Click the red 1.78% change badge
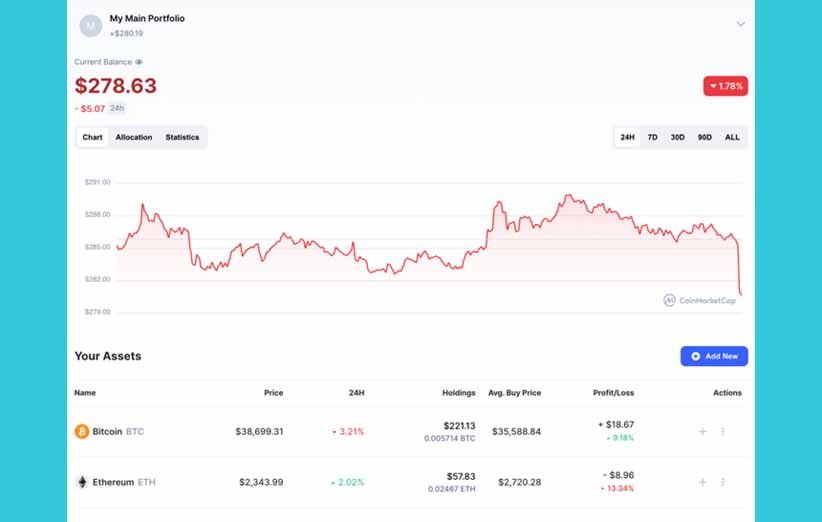 (x=725, y=86)
